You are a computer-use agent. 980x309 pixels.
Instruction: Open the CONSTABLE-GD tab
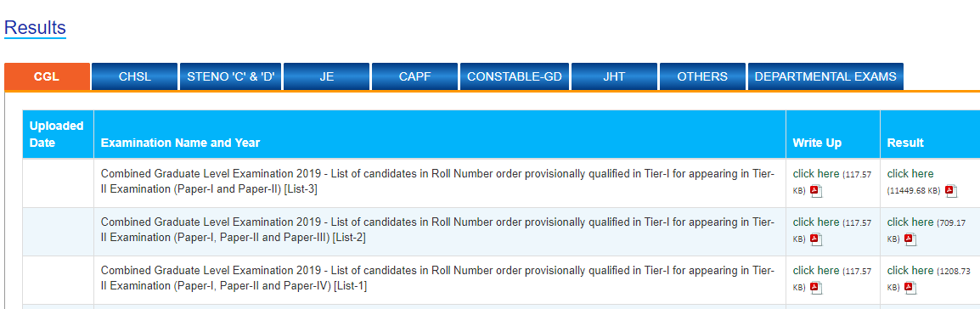coord(515,76)
